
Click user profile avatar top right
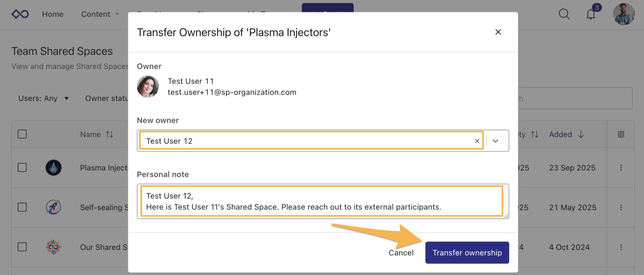[623, 14]
